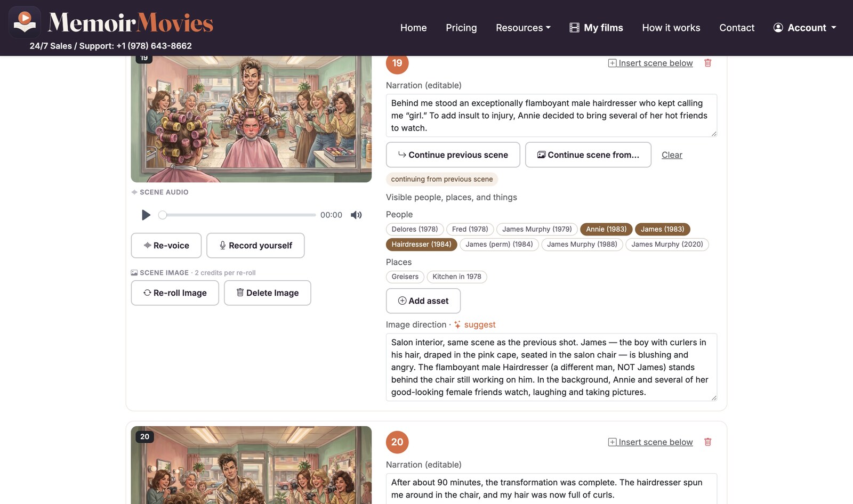Screen dimensions: 853x504
Task: Open the How it works page
Action: coord(671,28)
